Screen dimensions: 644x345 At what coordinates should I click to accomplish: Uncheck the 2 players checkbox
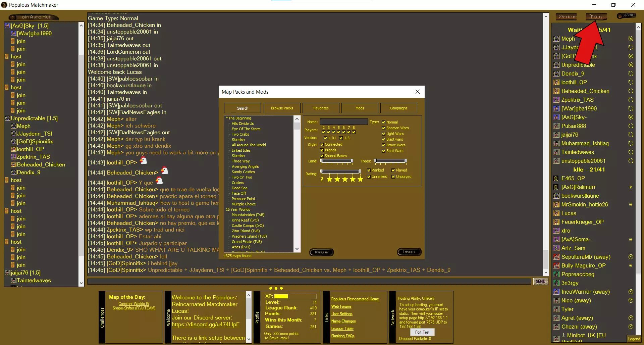coord(323,132)
